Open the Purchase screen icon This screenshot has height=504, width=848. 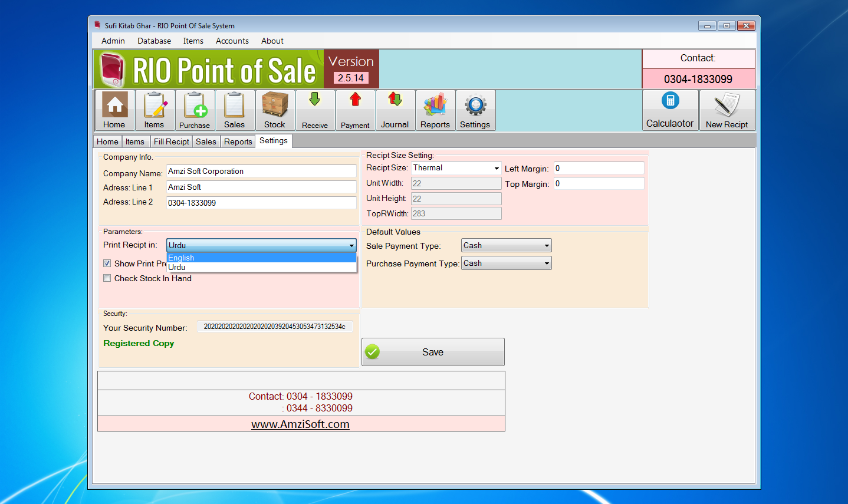(x=195, y=110)
